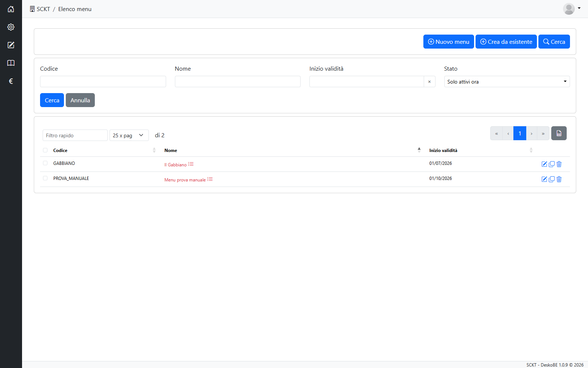Duplicate the GABBIANO menu row
This screenshot has height=368, width=588.
coord(552,164)
